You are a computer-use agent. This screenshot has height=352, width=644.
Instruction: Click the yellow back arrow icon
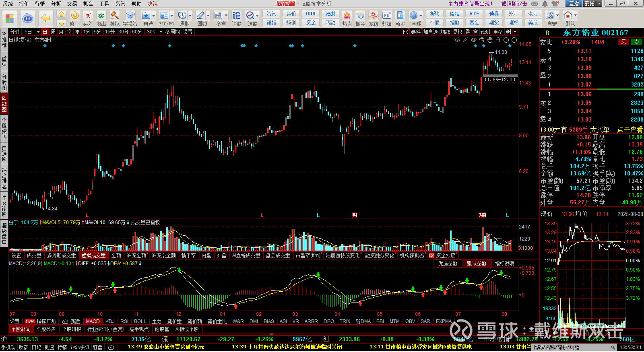click(46, 18)
